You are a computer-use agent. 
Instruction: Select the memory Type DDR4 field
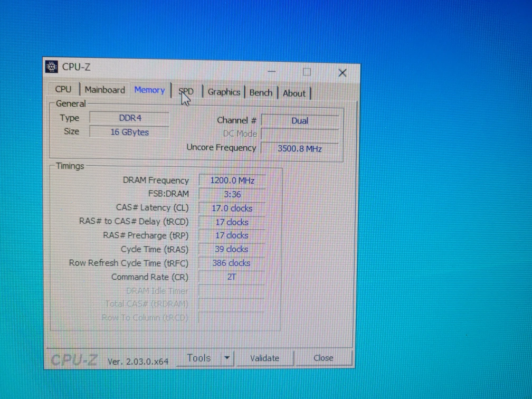(x=130, y=118)
